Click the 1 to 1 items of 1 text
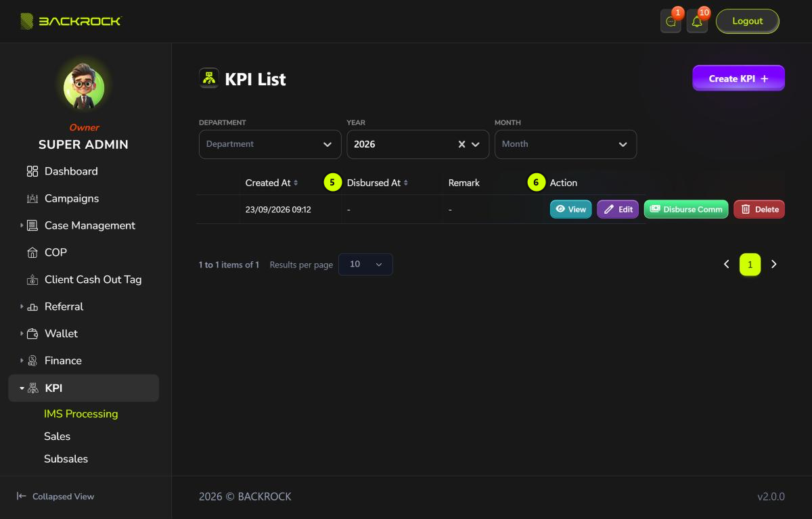The height and width of the screenshot is (519, 812). pos(229,265)
